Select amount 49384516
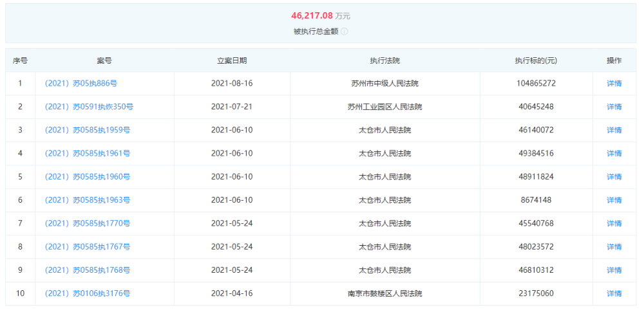 (x=536, y=154)
